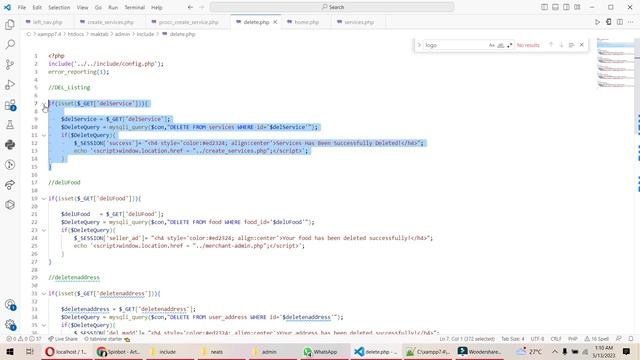The height and width of the screenshot is (360, 640).
Task: Change the UTF-8 encoding in status bar
Action: pos(537,339)
